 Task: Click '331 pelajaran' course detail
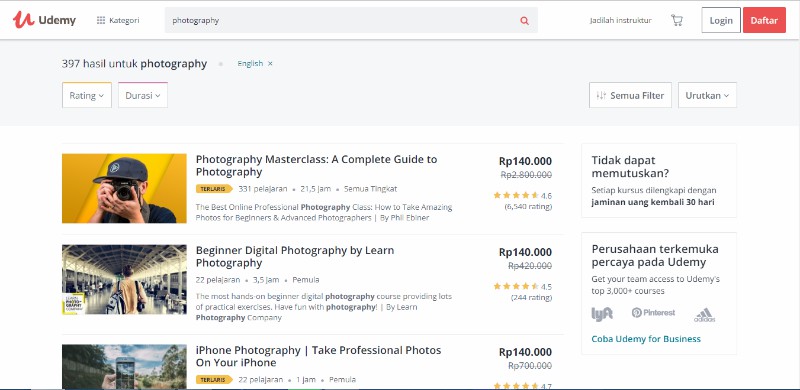coord(263,189)
